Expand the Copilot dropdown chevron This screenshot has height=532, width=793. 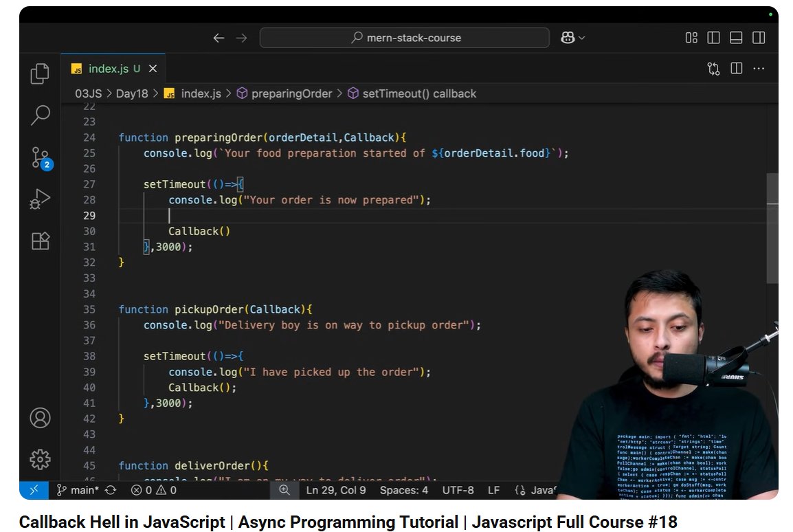pyautogui.click(x=581, y=38)
